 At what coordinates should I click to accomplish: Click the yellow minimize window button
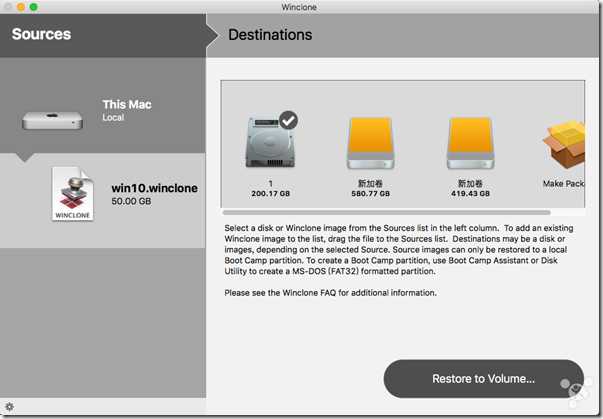pyautogui.click(x=21, y=7)
